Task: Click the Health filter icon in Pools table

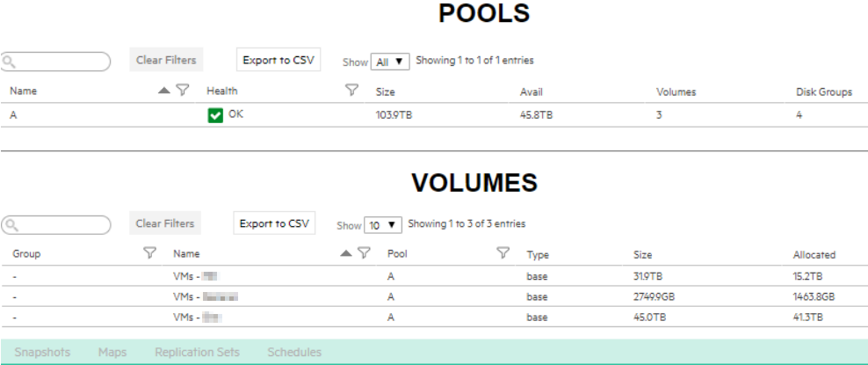Action: pos(351,90)
